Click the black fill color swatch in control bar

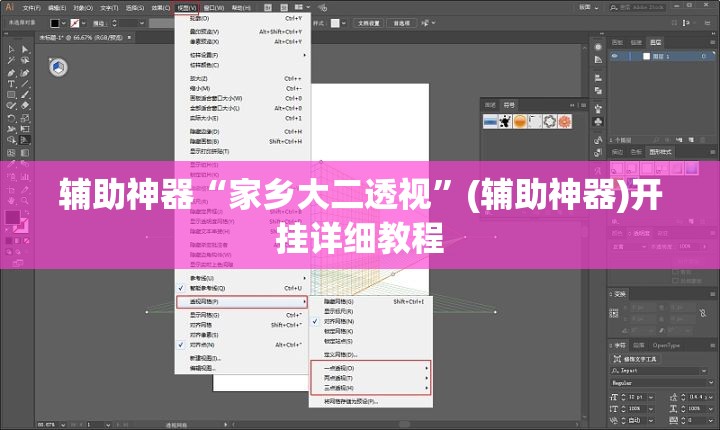[x=55, y=23]
